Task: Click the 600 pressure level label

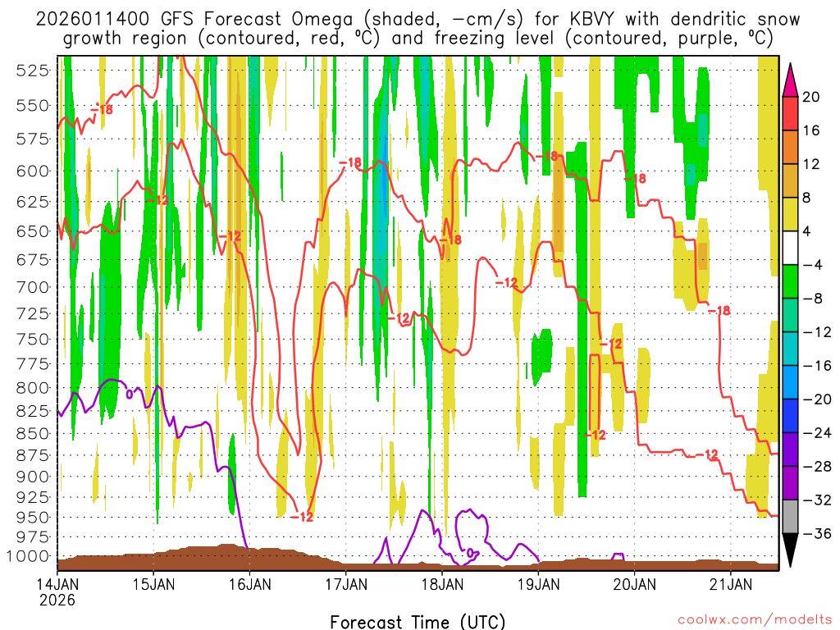Action: point(33,171)
